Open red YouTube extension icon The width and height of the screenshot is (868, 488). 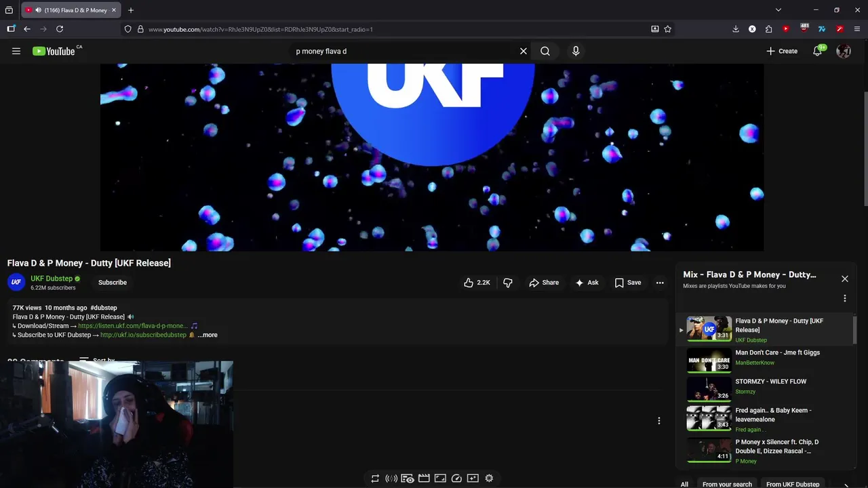(x=786, y=29)
